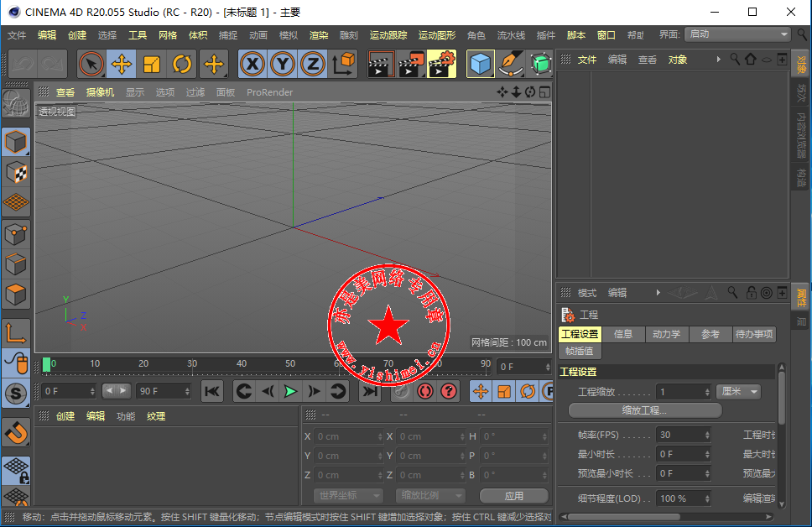Click the redo arrow icon
812x527 pixels.
point(52,64)
